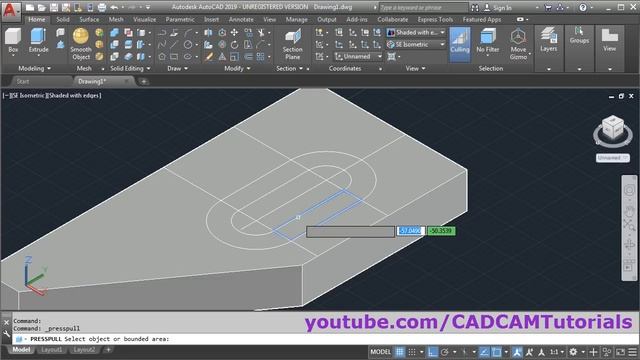Click the Move tool in Modify panel
The image size is (640, 360).
point(234,33)
